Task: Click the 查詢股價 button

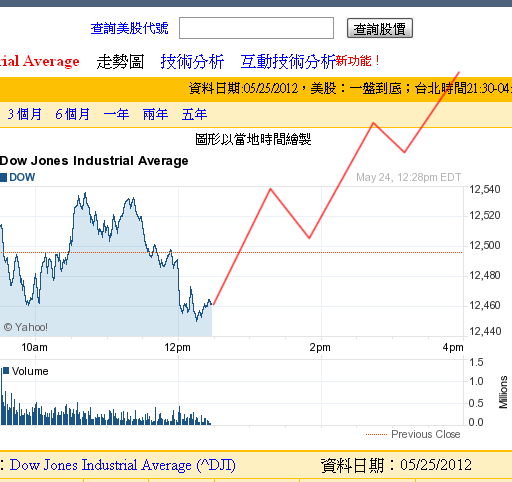Action: pos(380,28)
